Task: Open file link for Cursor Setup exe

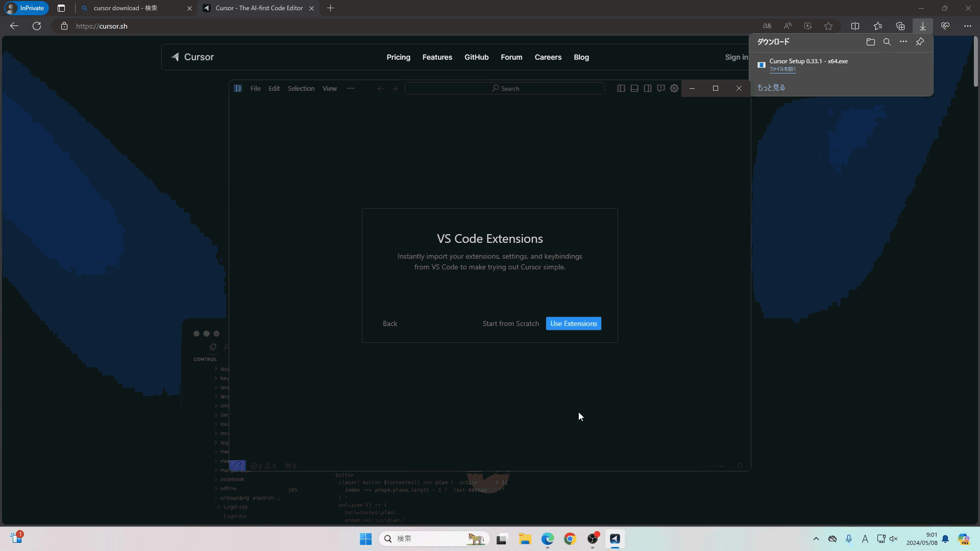Action: [782, 69]
